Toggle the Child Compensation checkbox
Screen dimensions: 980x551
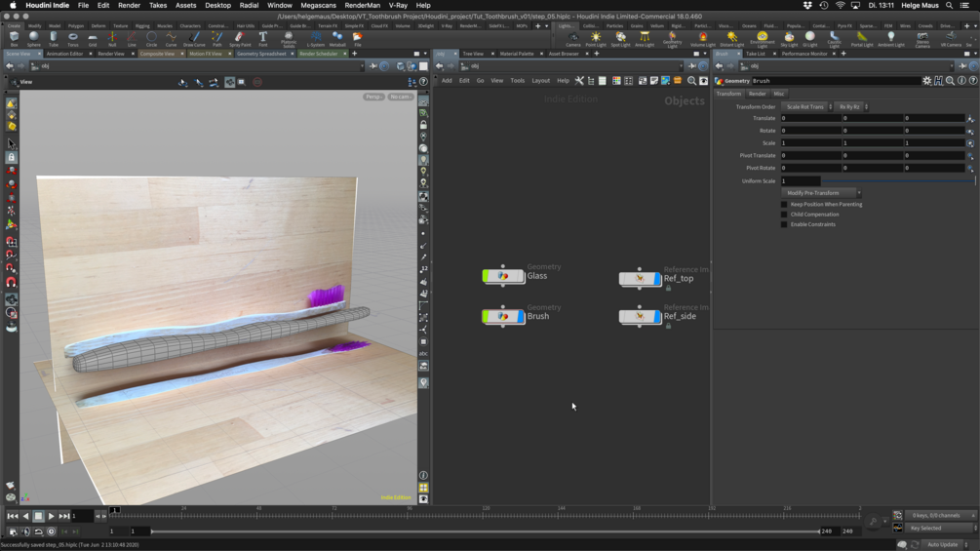[x=784, y=215]
